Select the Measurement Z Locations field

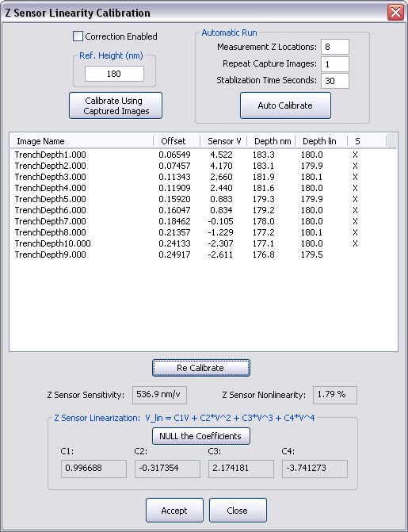pos(335,47)
